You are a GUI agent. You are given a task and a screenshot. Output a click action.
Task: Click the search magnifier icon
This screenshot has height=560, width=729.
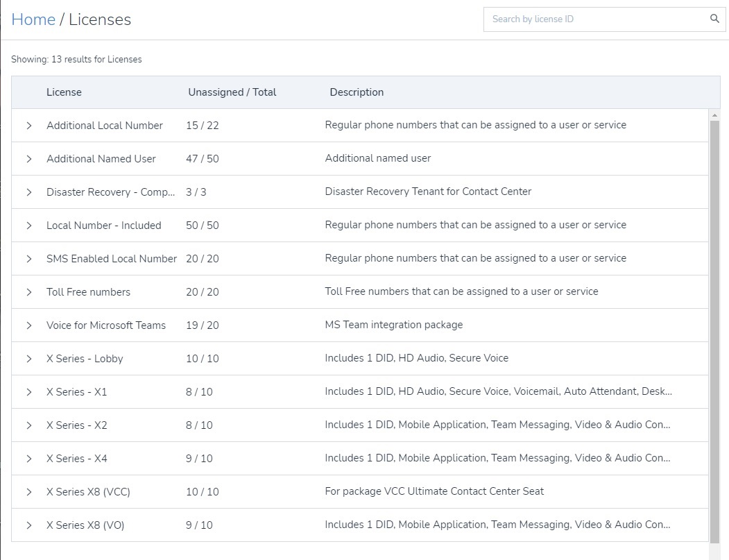pos(714,19)
